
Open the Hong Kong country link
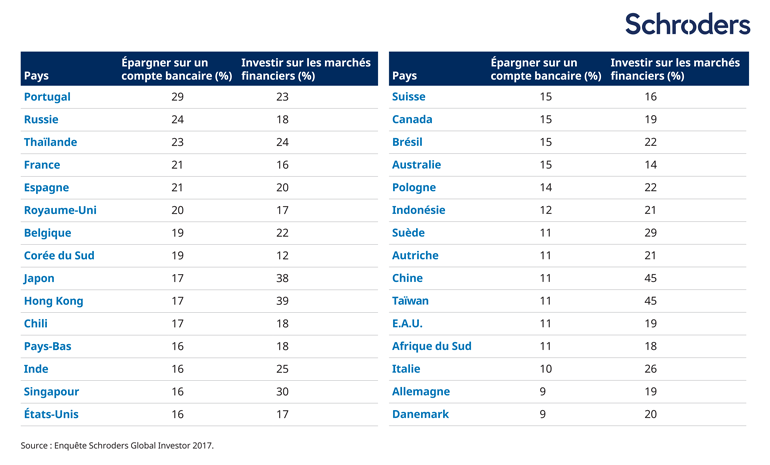pyautogui.click(x=54, y=301)
